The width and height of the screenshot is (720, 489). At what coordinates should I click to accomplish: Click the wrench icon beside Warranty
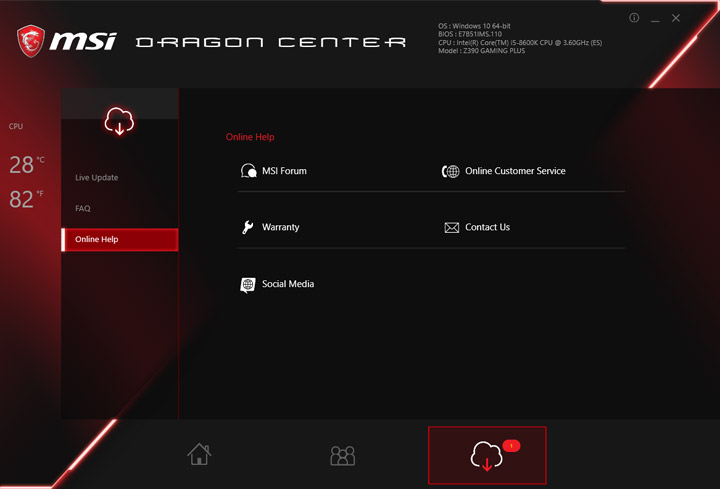248,227
